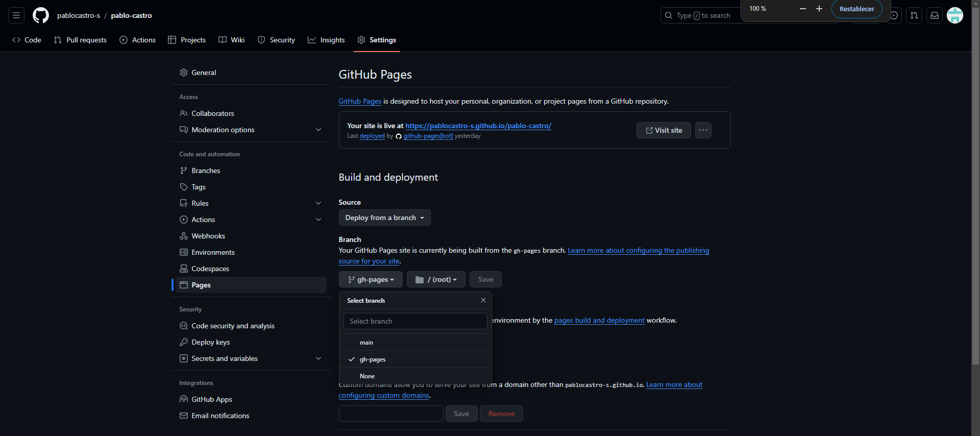Viewport: 980px width, 436px height.
Task: Select Pages in the sidebar
Action: [x=251, y=285]
